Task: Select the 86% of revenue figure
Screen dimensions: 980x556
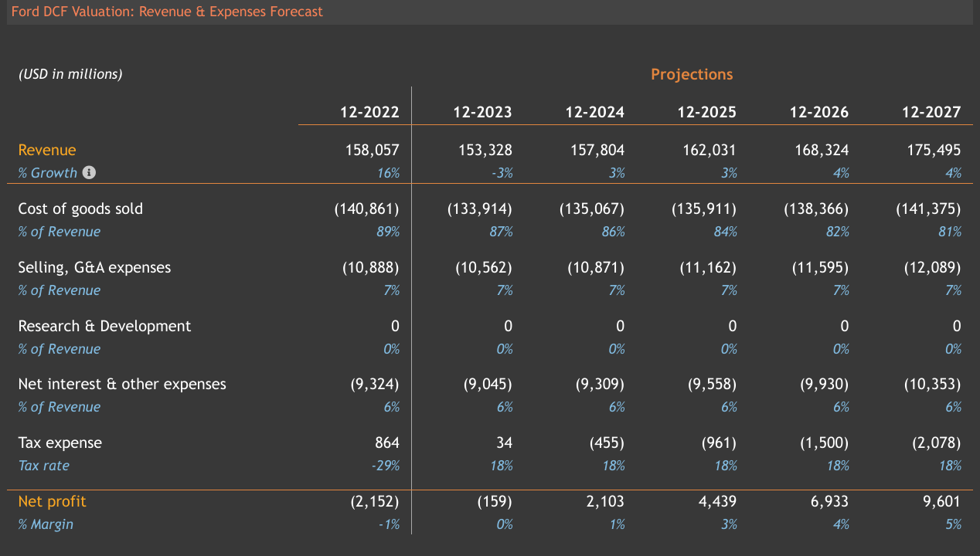Action: 614,232
